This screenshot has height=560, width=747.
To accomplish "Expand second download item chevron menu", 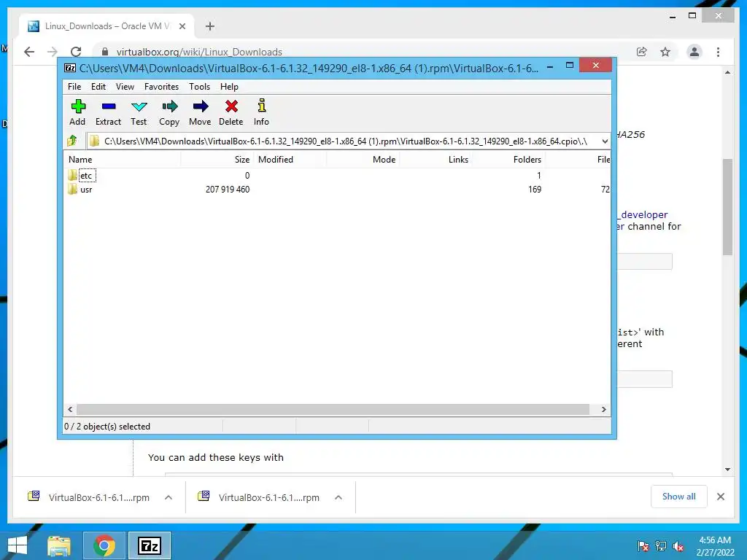I will [x=338, y=497].
